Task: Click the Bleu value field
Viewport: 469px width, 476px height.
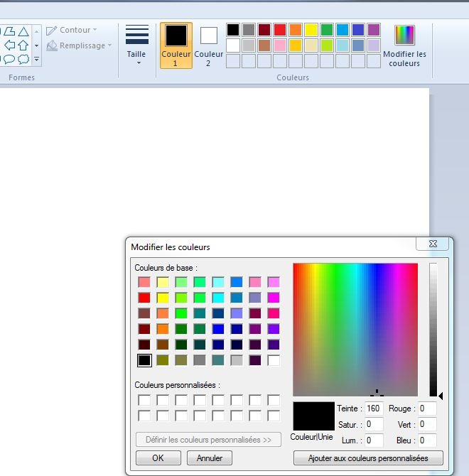Action: click(x=427, y=440)
